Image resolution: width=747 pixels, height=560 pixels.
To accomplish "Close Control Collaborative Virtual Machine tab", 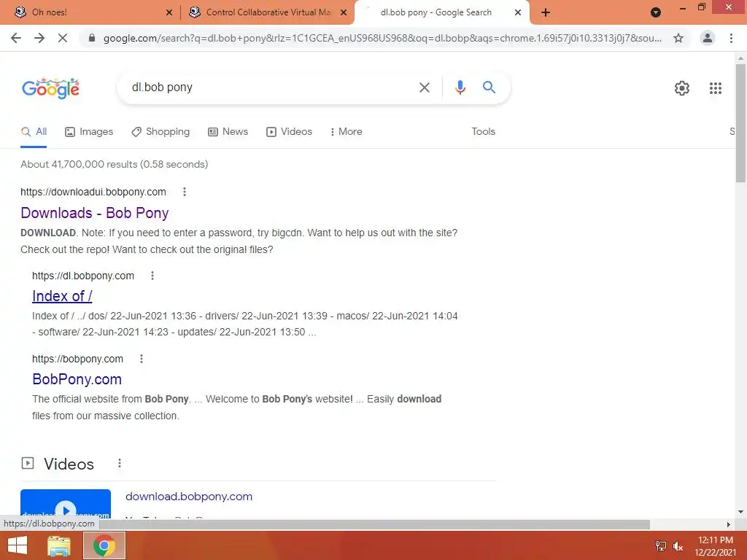I will [x=344, y=12].
